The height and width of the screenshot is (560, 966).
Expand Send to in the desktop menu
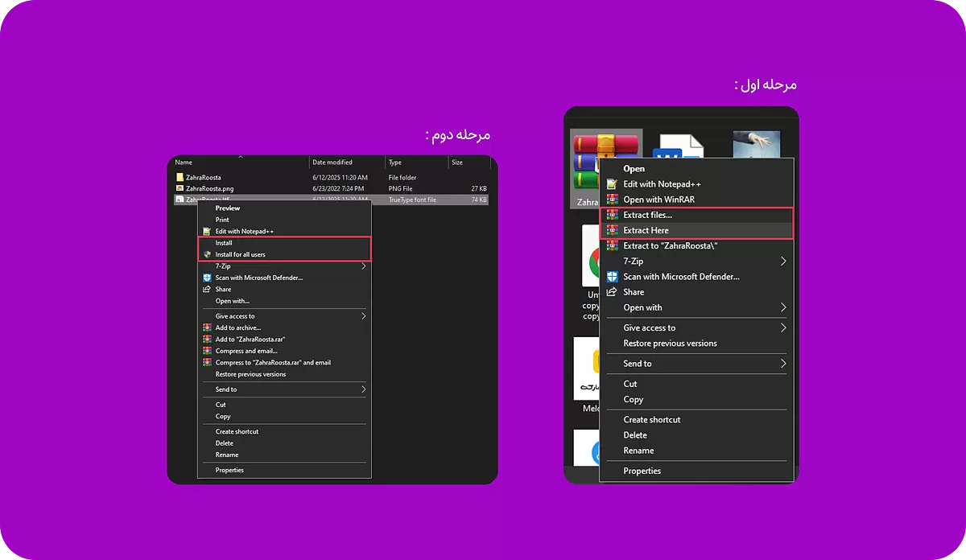(x=697, y=364)
